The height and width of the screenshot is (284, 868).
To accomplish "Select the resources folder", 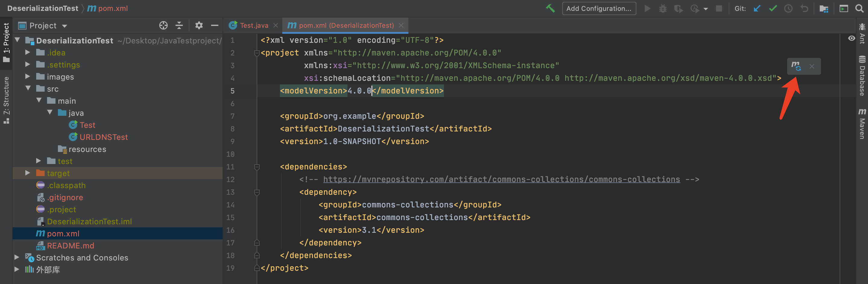I will 87,149.
